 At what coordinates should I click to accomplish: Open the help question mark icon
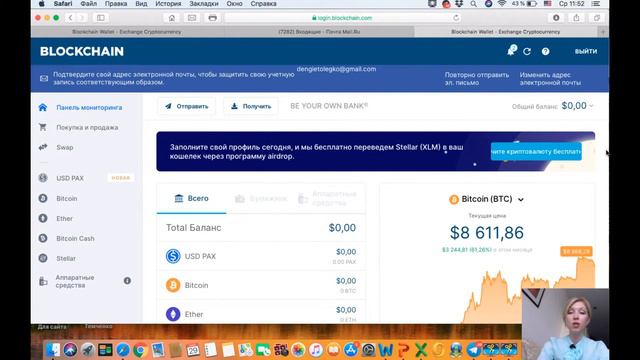pos(545,51)
